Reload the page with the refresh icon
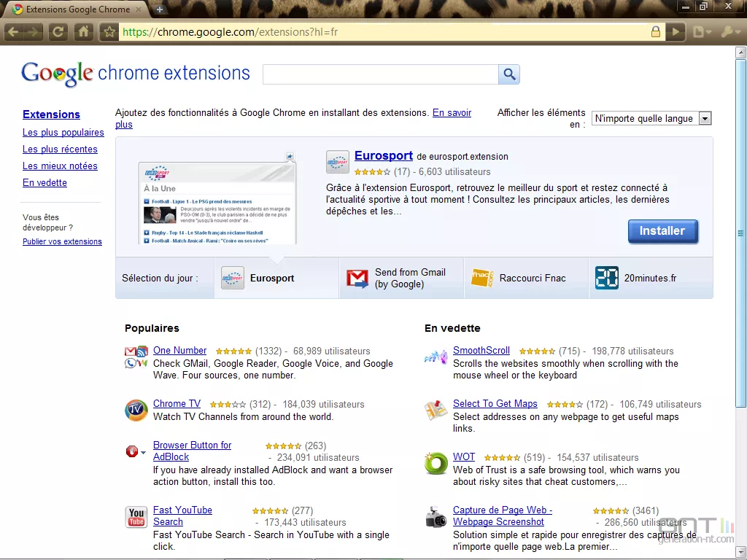The width and height of the screenshot is (747, 560). click(x=58, y=32)
